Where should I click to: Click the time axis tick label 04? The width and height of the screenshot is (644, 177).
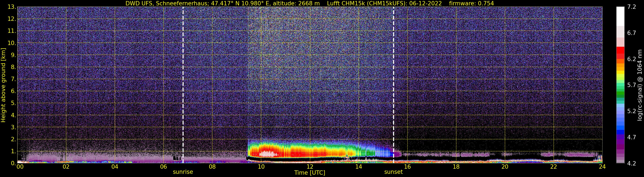tap(115, 167)
